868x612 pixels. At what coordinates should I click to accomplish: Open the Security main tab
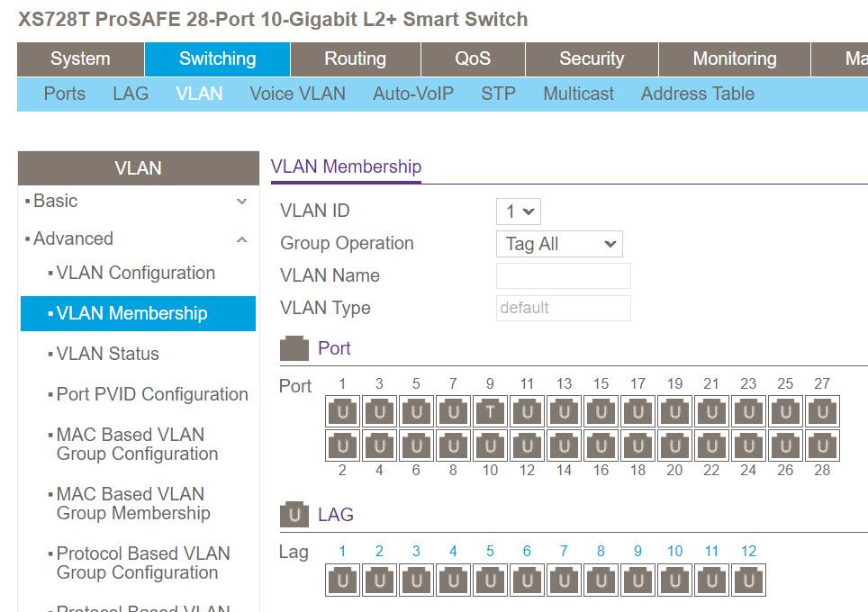[x=592, y=58]
